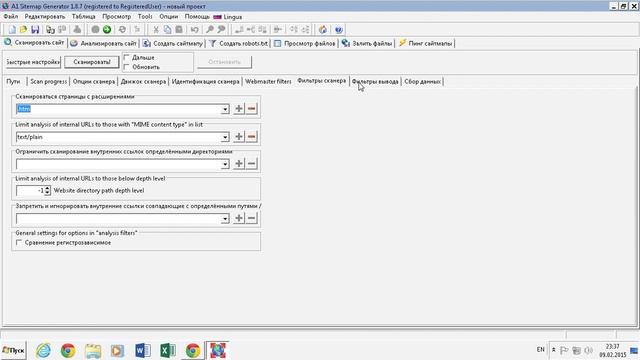640x360 pixels.
Task: Click the Undo toolbar icon
Action: [195, 29]
